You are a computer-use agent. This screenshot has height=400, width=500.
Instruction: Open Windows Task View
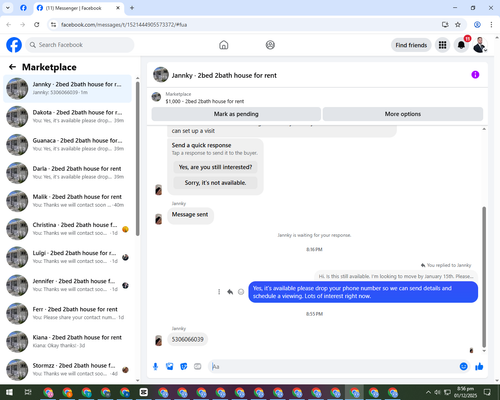[x=28, y=392]
